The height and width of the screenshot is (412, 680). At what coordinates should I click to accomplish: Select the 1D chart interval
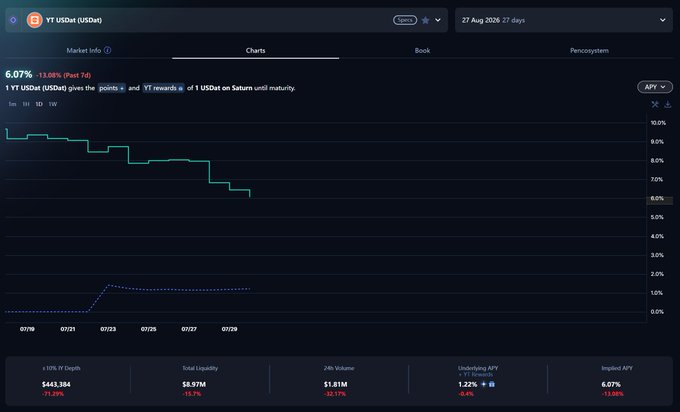(39, 104)
